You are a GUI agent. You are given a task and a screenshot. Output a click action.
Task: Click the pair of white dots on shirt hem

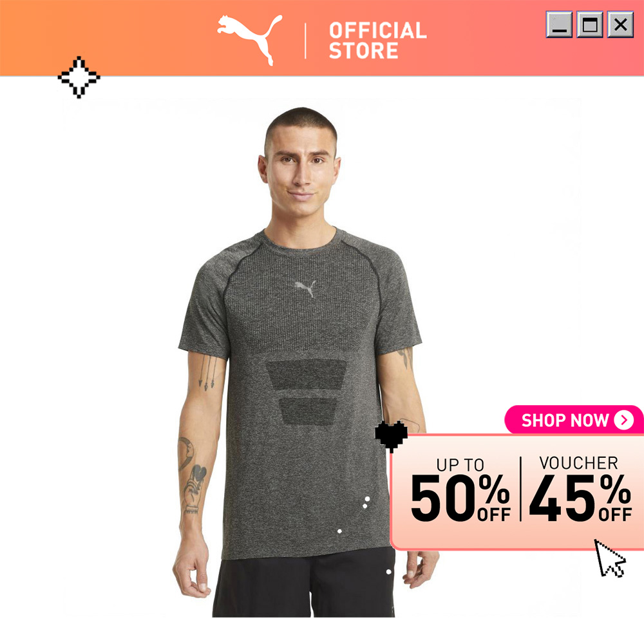(366, 502)
